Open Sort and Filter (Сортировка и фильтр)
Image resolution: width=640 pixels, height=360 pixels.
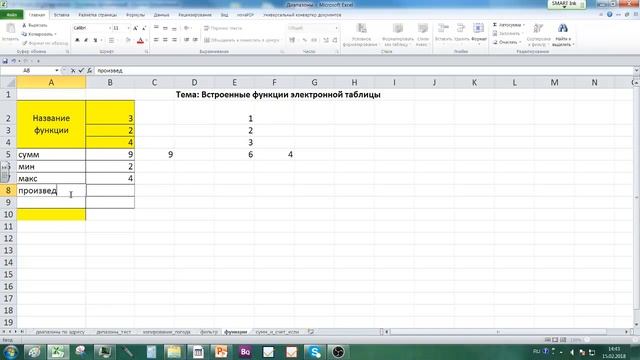coord(538,35)
